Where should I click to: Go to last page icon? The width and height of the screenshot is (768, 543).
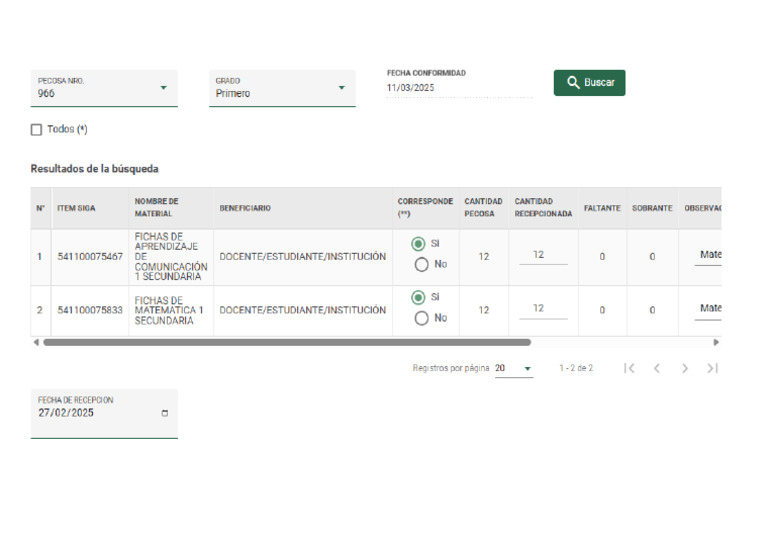click(712, 368)
